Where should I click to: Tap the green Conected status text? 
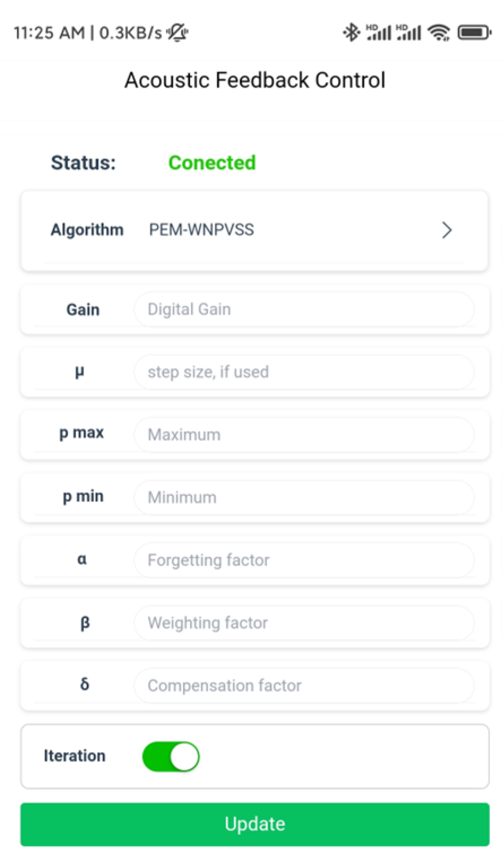tap(212, 163)
